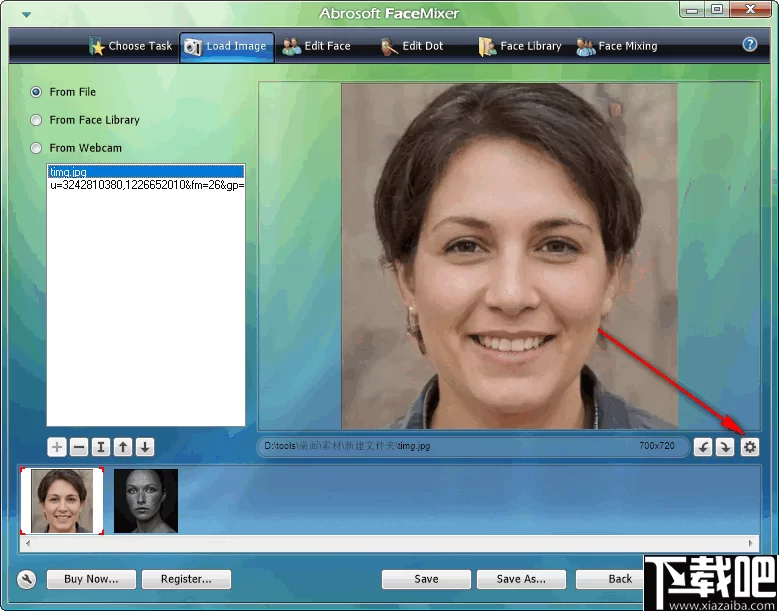Rotate image clockwise
Viewport: 779px width, 611px height.
click(x=725, y=447)
